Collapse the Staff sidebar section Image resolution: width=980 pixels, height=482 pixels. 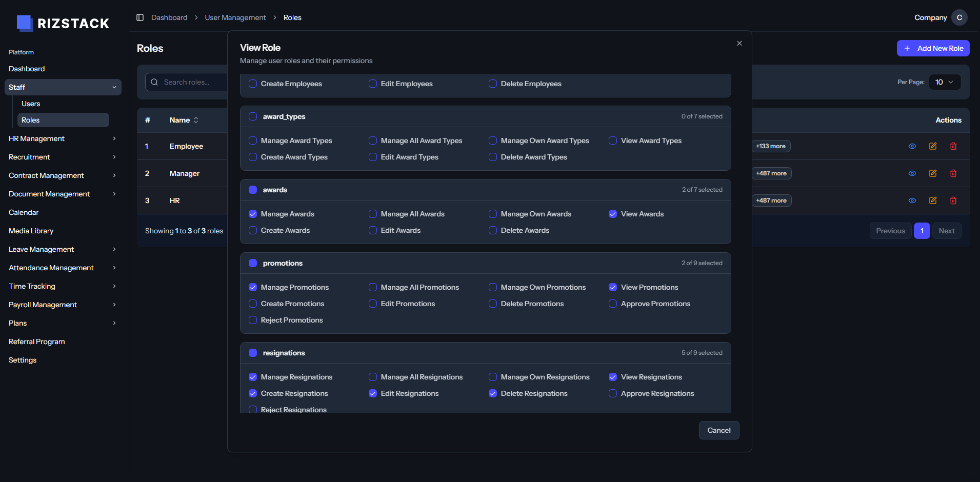(62, 87)
